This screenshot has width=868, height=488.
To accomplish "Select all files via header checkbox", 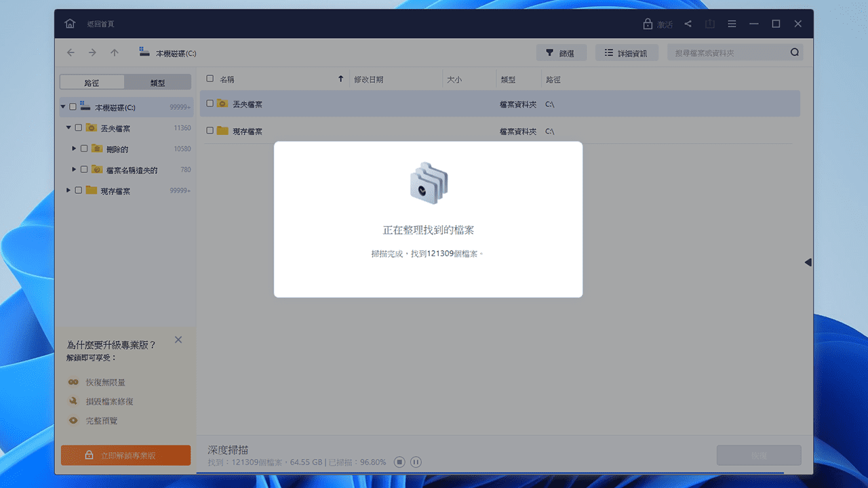I will (210, 79).
